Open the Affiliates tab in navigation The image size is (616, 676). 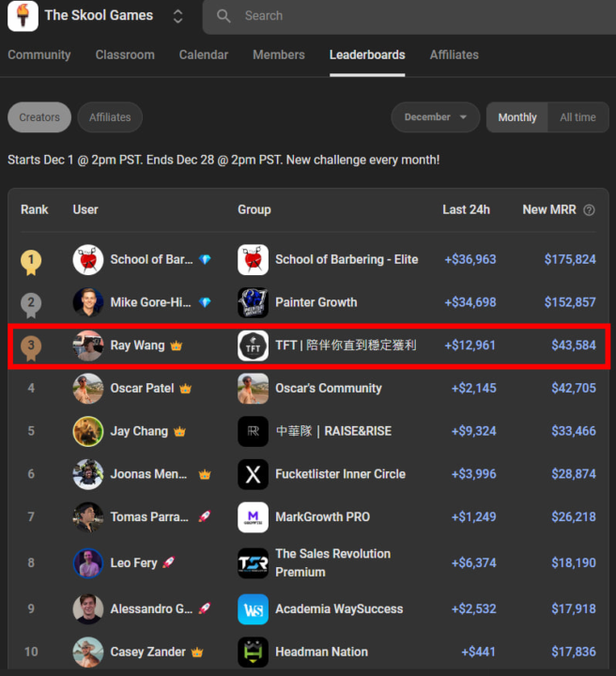[454, 54]
